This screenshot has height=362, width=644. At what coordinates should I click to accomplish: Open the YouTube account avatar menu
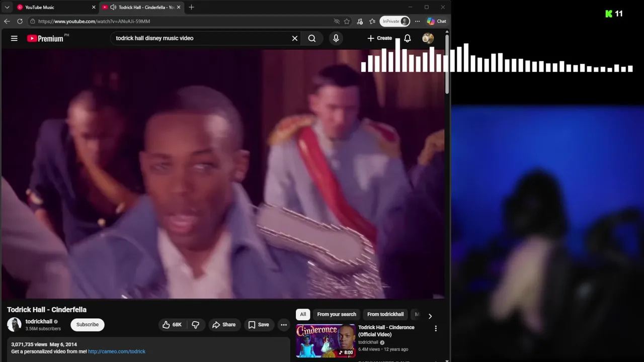(428, 38)
